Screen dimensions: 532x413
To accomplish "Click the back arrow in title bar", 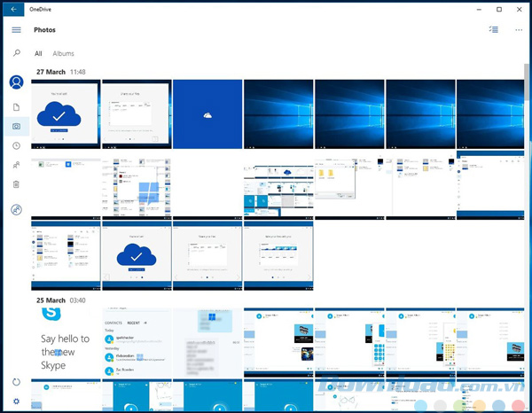I will (14, 9).
